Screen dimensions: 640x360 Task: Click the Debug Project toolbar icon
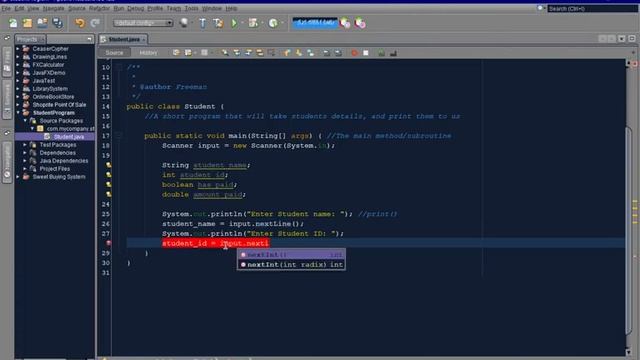253,23
